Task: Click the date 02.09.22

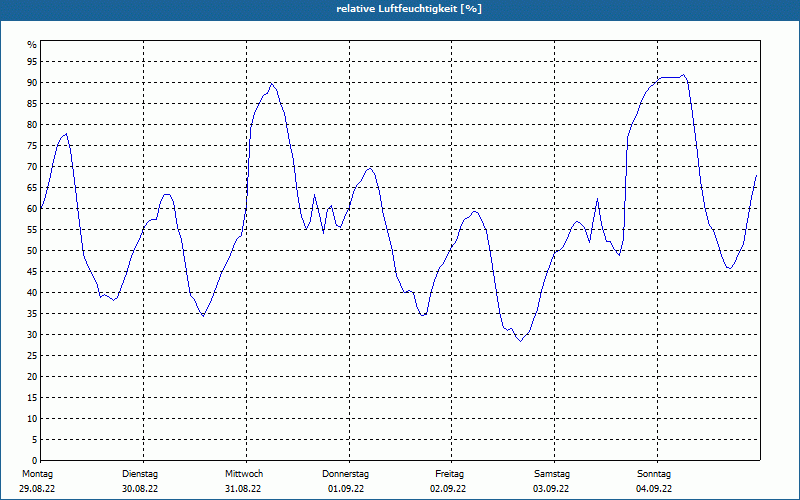Action: pyautogui.click(x=448, y=489)
